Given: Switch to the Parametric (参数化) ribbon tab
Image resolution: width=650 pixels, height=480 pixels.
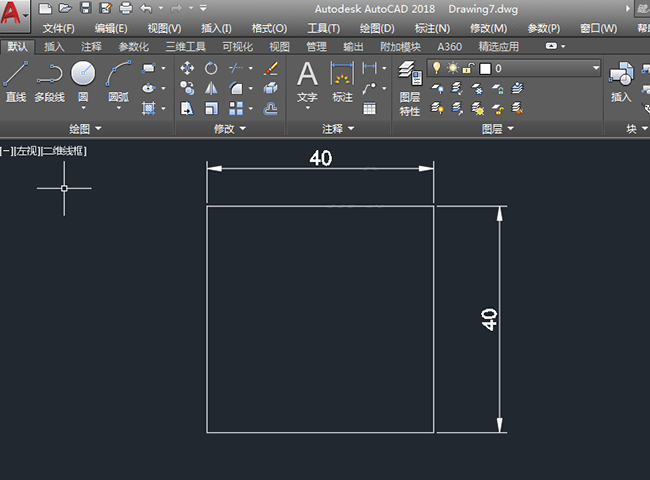Looking at the screenshot, I should (x=133, y=47).
